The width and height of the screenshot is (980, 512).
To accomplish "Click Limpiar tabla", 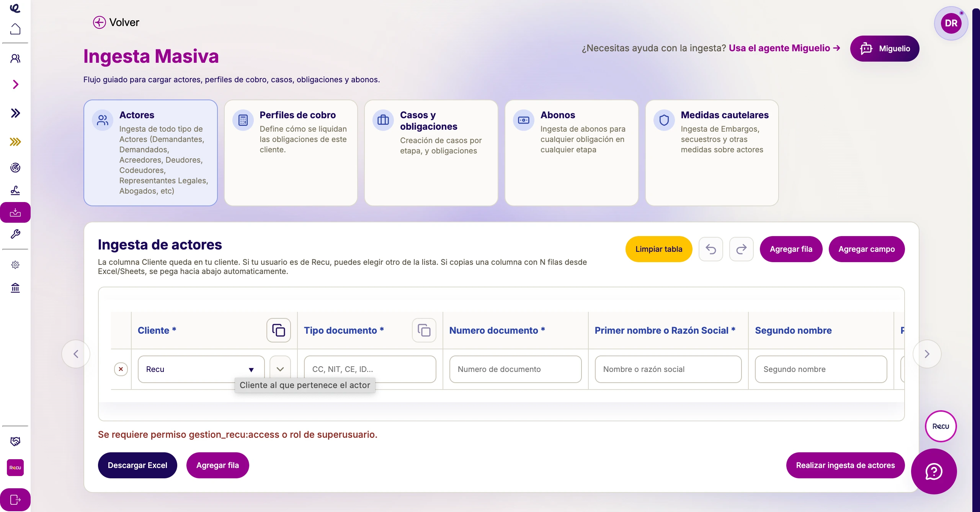I will [x=659, y=249].
